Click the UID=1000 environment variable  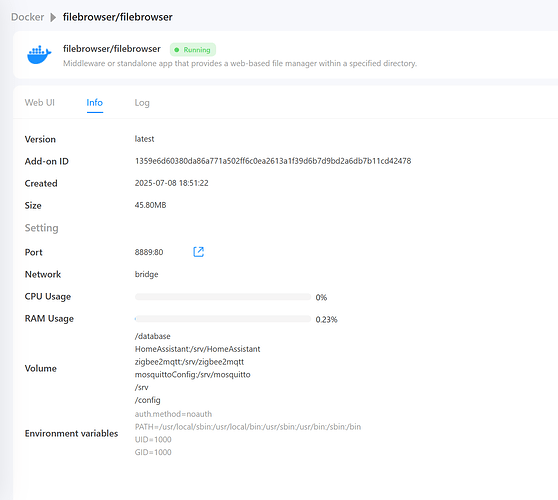tap(153, 440)
